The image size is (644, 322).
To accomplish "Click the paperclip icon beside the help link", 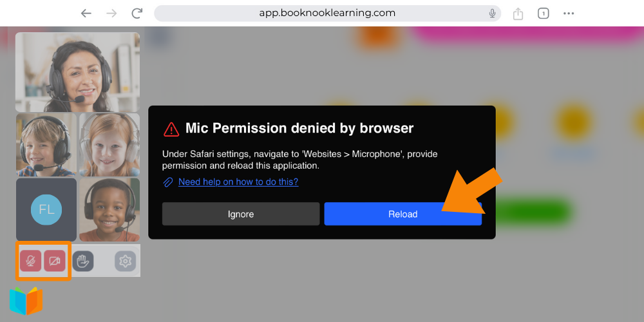I will coord(167,182).
